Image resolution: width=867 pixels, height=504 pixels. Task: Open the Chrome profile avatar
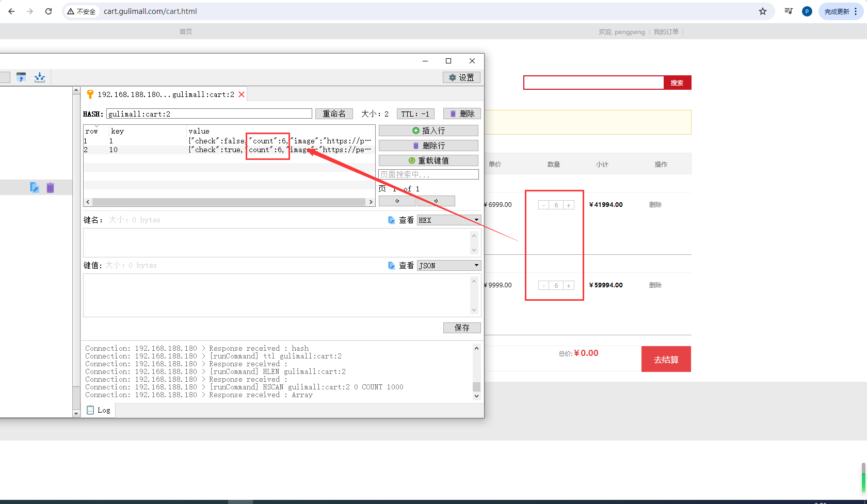[x=807, y=11]
